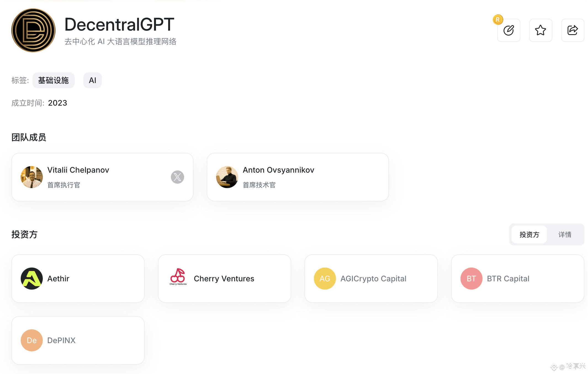Select the 投资方 tab in switcher
The height and width of the screenshot is (374, 588).
529,234
